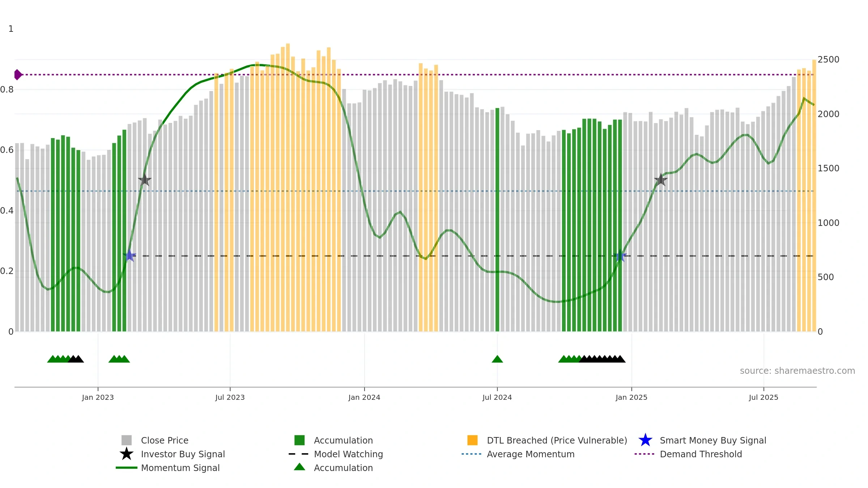
Task: Click the Jan 2024 axis label
Action: click(x=364, y=398)
